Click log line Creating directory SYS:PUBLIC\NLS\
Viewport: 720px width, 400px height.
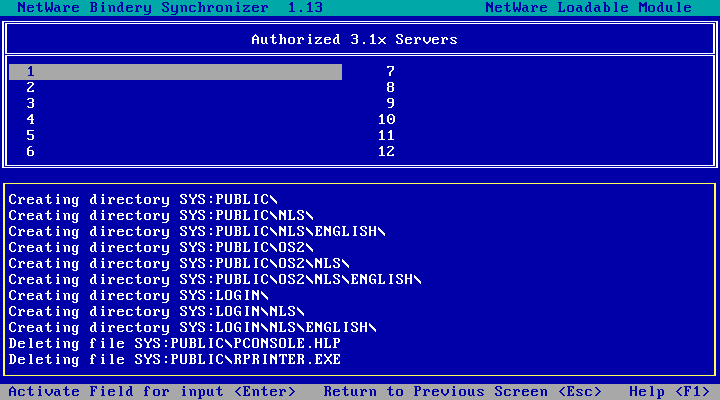161,216
